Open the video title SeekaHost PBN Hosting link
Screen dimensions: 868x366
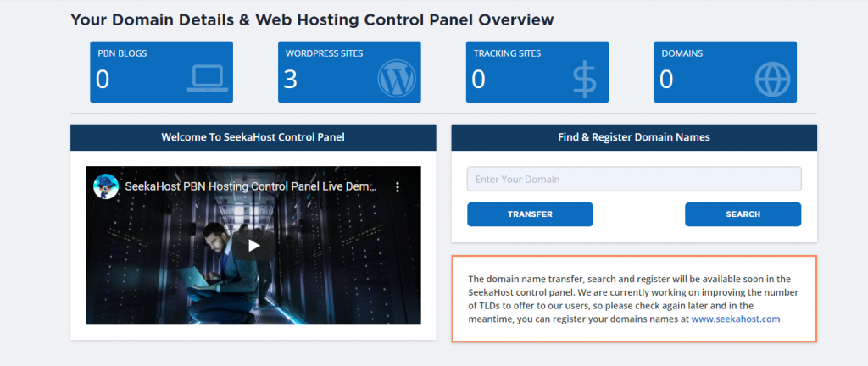(251, 187)
